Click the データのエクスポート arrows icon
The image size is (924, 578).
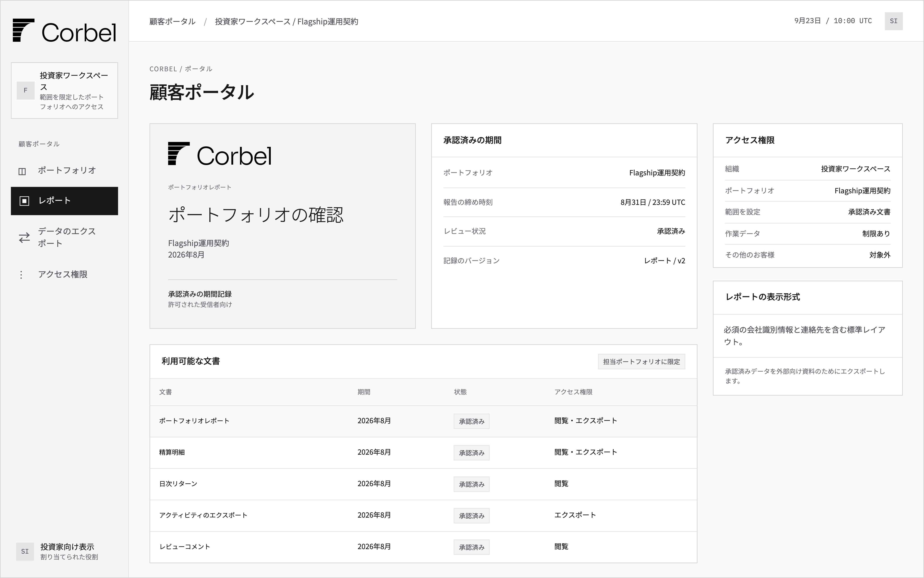tap(24, 238)
